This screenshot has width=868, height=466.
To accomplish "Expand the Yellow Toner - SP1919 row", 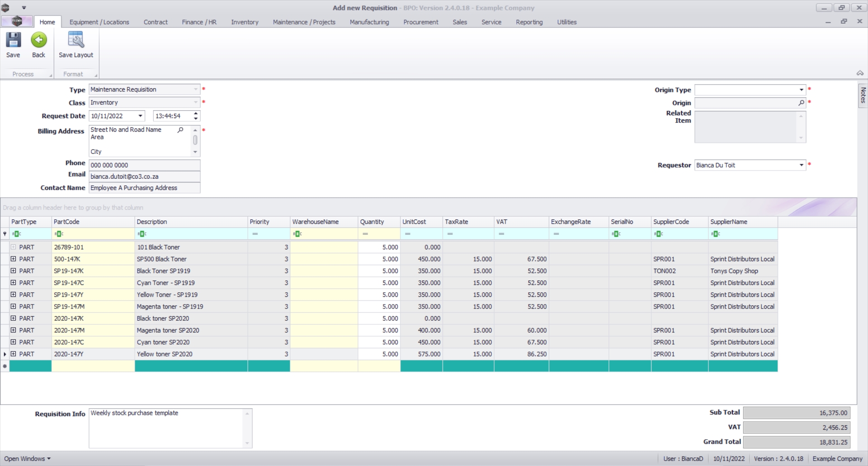I will click(14, 295).
